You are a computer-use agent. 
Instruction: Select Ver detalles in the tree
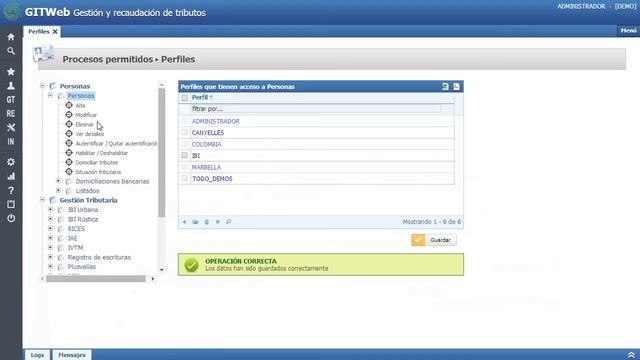[x=89, y=134]
